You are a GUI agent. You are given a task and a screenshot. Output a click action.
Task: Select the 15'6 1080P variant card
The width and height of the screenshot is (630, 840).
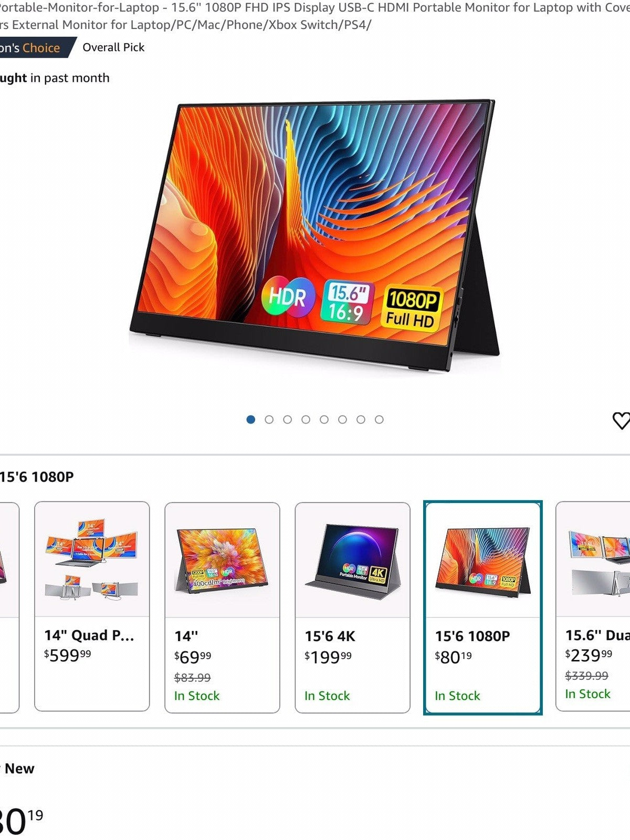click(482, 607)
